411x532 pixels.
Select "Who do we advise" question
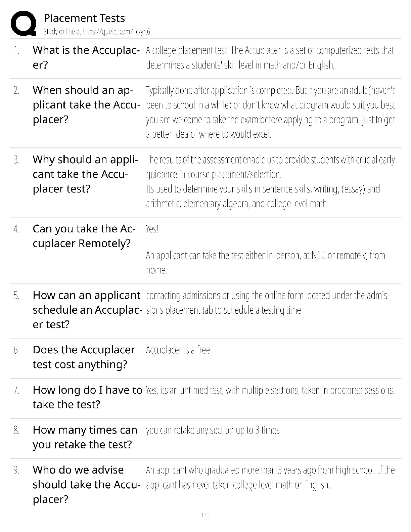pyautogui.click(x=86, y=484)
